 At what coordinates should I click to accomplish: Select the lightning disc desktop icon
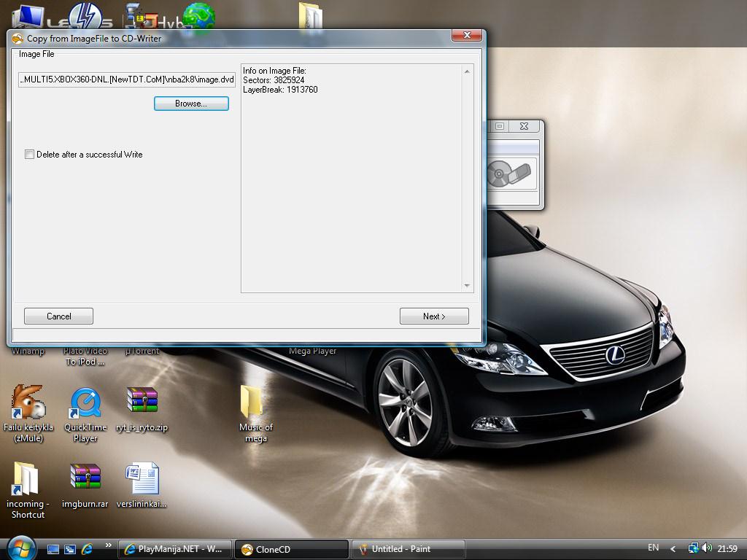tap(86, 16)
